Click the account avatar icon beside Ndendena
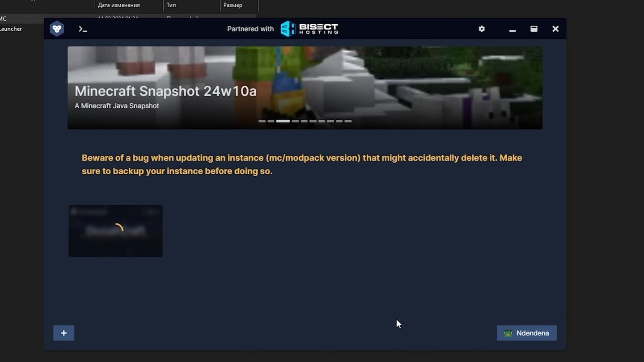644x362 pixels. tap(508, 333)
